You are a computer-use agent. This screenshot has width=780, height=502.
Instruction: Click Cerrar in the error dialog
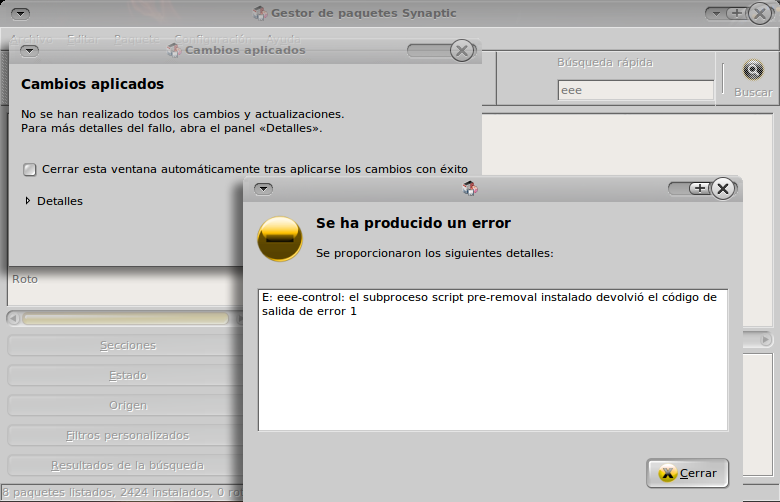[x=687, y=473]
